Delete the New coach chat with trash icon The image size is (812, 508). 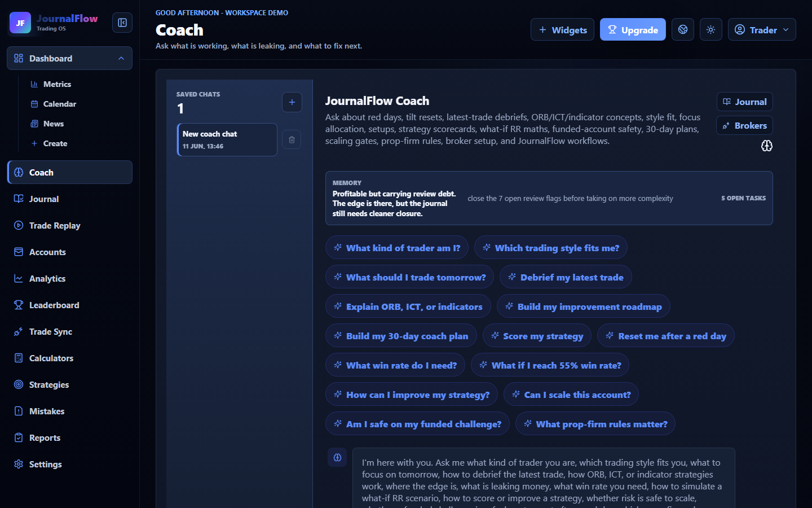pyautogui.click(x=292, y=139)
